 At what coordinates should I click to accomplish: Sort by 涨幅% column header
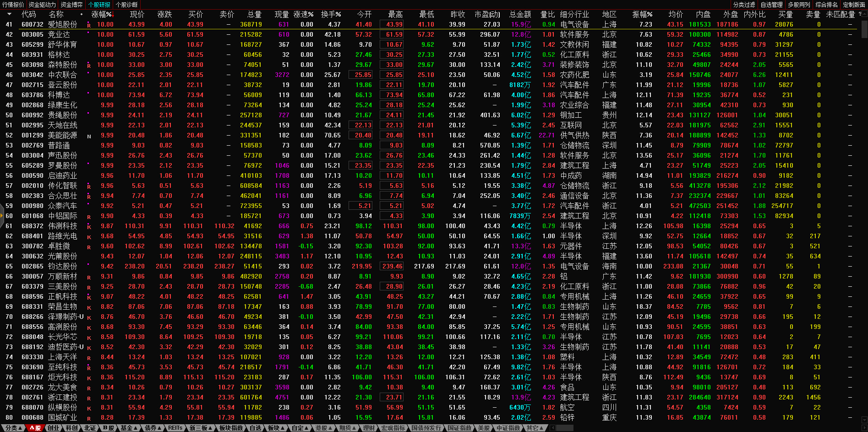pyautogui.click(x=101, y=14)
